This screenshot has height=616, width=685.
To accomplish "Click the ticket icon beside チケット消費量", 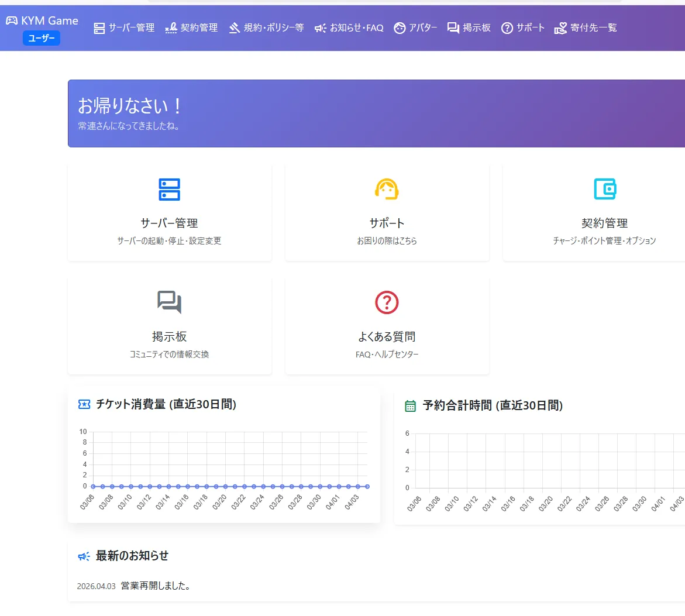I will 84,404.
